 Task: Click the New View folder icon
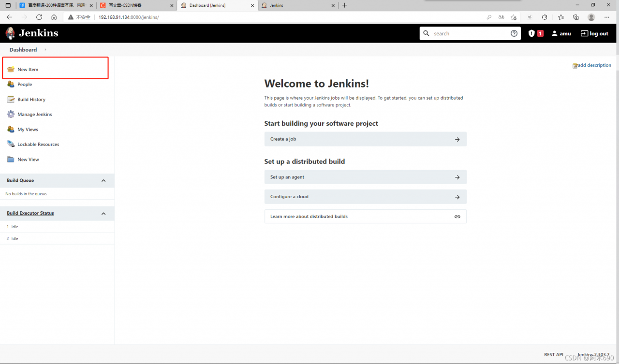[11, 159]
